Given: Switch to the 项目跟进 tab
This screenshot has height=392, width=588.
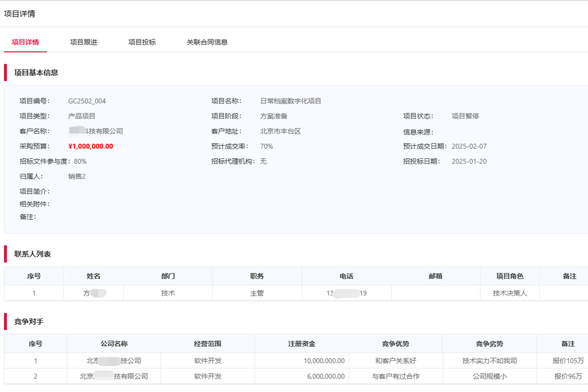Looking at the screenshot, I should [x=83, y=42].
